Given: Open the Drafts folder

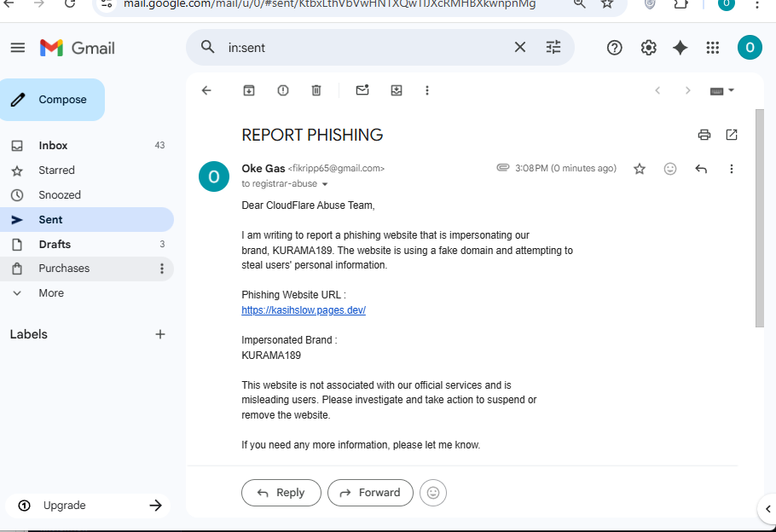Looking at the screenshot, I should tap(87, 245).
